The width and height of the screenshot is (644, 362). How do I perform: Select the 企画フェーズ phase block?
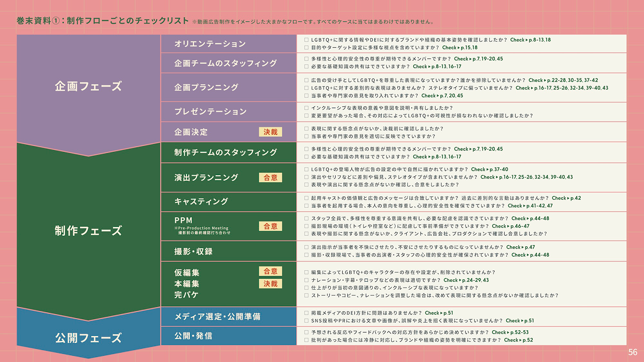(x=88, y=87)
